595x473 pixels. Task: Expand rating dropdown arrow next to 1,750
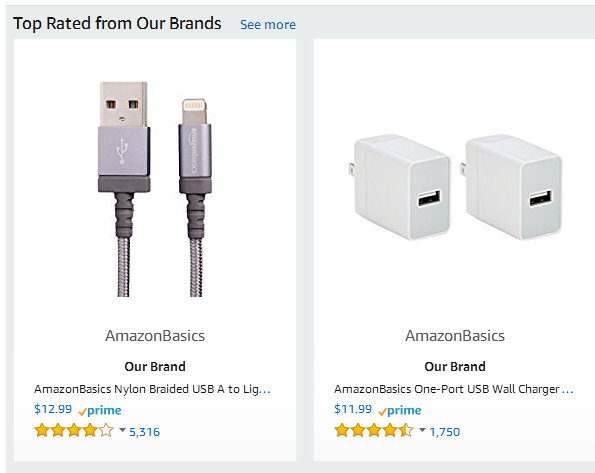tap(422, 430)
